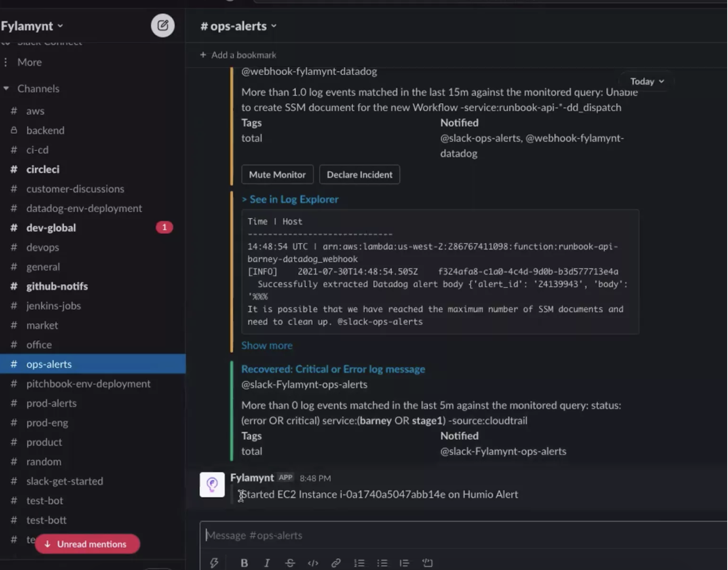
Task: Click the red unread badge on dev-global
Action: (164, 227)
